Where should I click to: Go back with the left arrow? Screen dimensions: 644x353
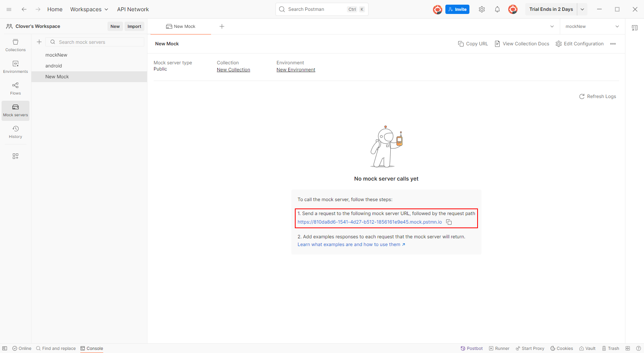pos(24,9)
